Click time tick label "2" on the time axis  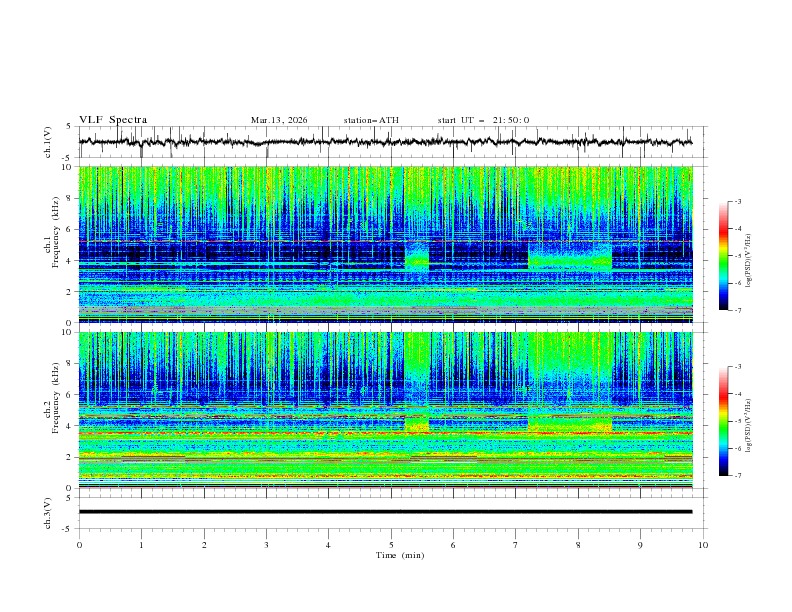tap(204, 545)
